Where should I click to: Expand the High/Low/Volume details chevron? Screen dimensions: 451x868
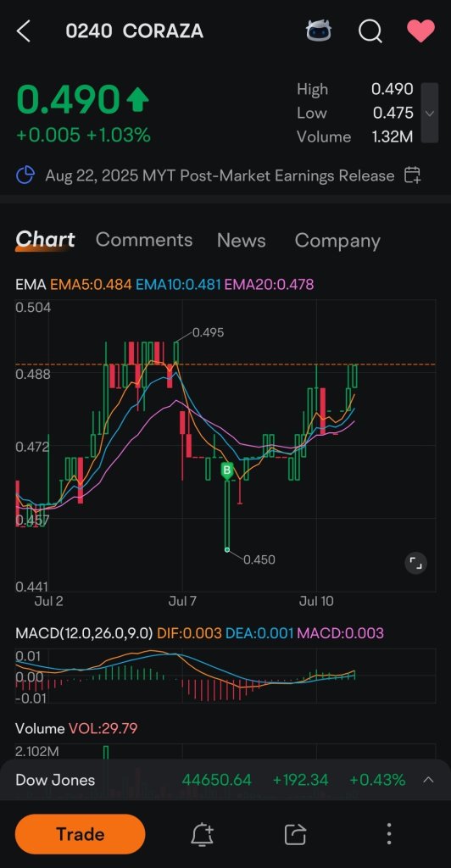pyautogui.click(x=430, y=113)
